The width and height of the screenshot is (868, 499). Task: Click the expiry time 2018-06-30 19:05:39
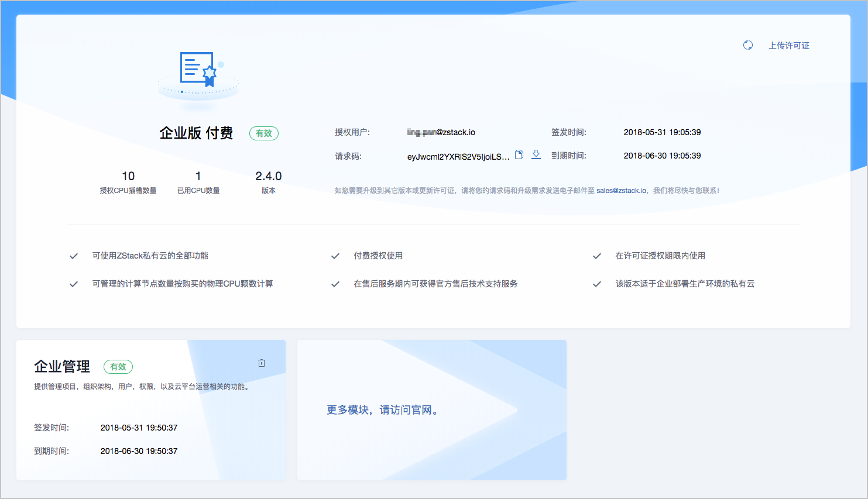(662, 156)
